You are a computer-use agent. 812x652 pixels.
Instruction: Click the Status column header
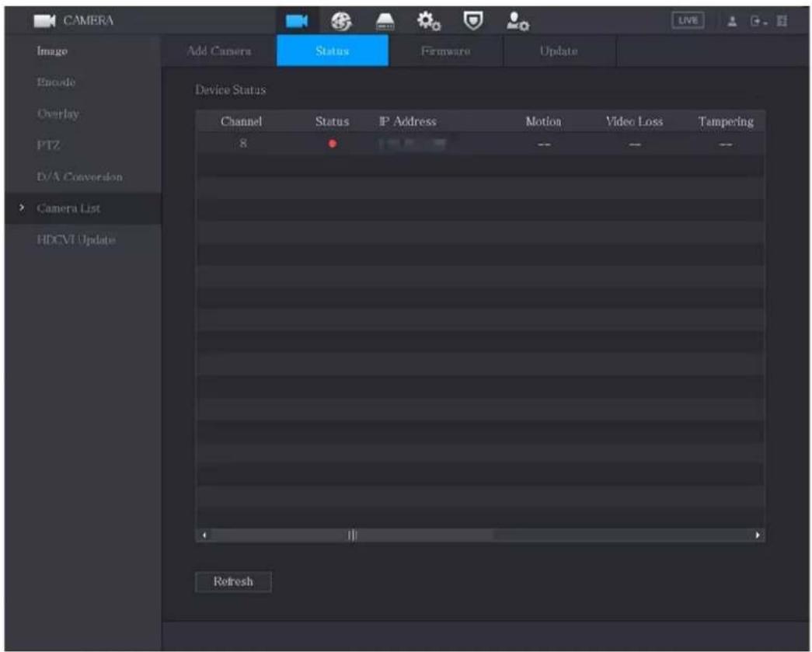click(x=333, y=122)
